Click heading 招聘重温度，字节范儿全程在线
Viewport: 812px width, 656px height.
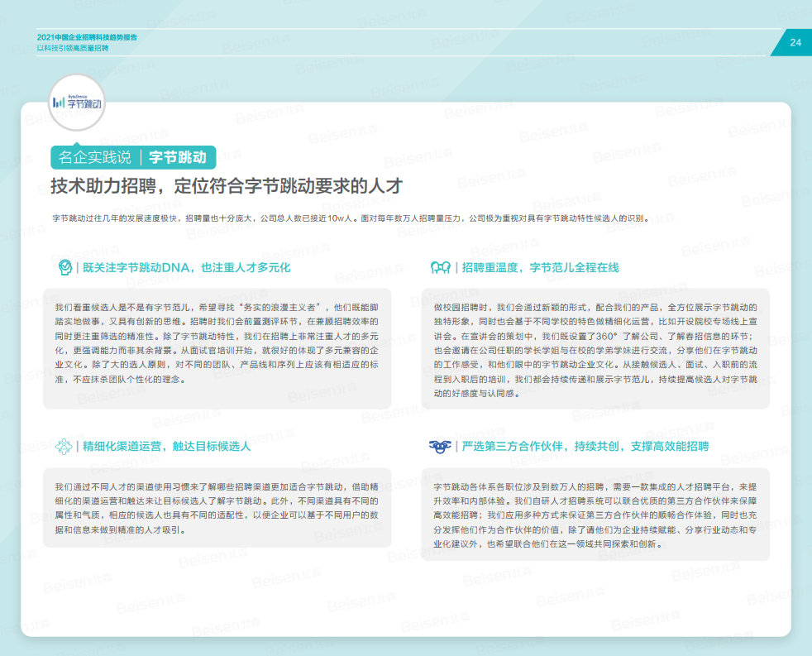pyautogui.click(x=540, y=267)
